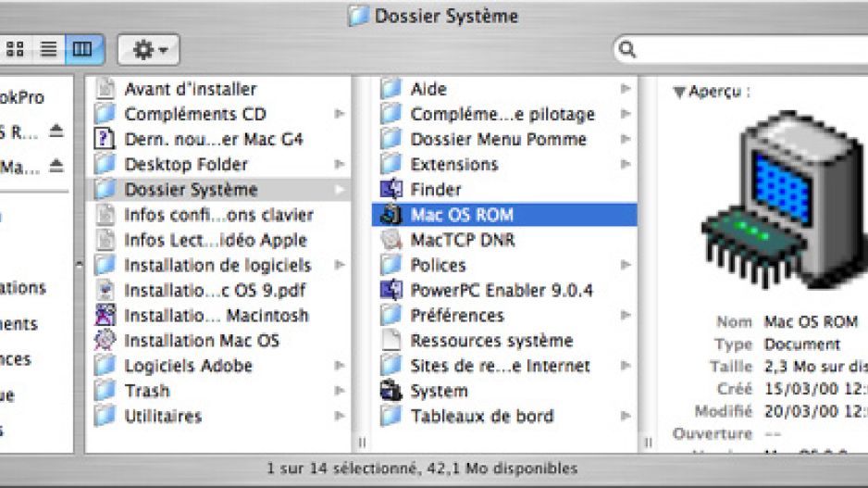The height and width of the screenshot is (488, 868).
Task: Click the status bar selection text
Action: tap(422, 469)
